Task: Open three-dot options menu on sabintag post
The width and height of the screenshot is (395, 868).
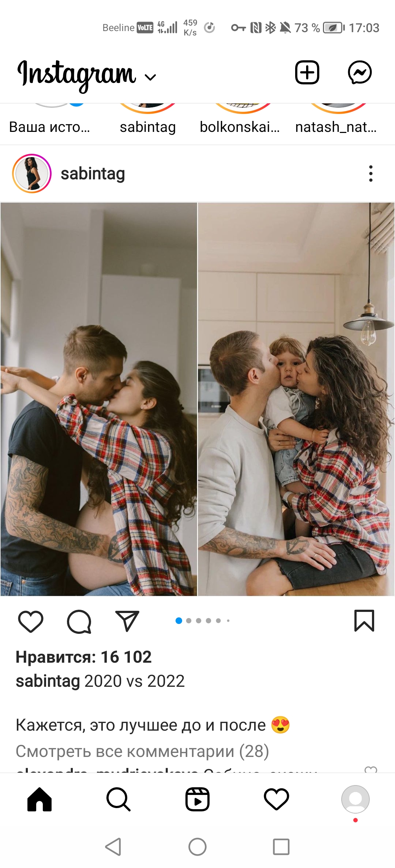Action: coord(371,174)
